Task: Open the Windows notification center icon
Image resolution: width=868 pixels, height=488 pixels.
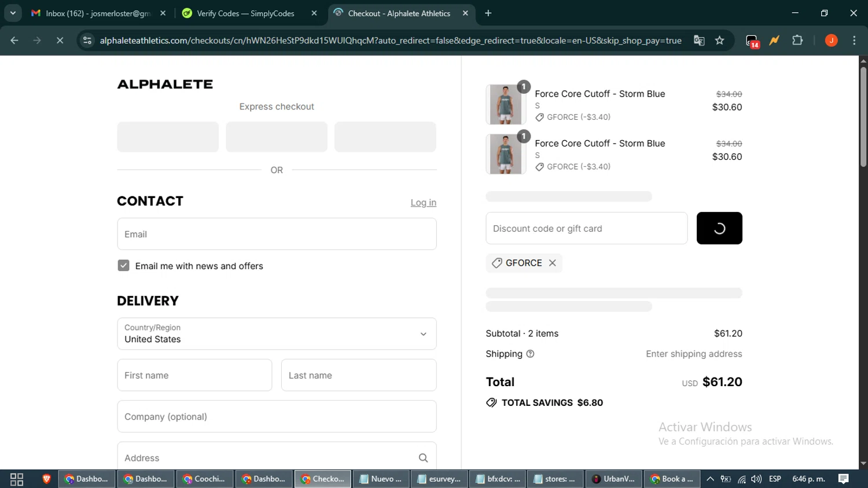Action: coord(844,479)
